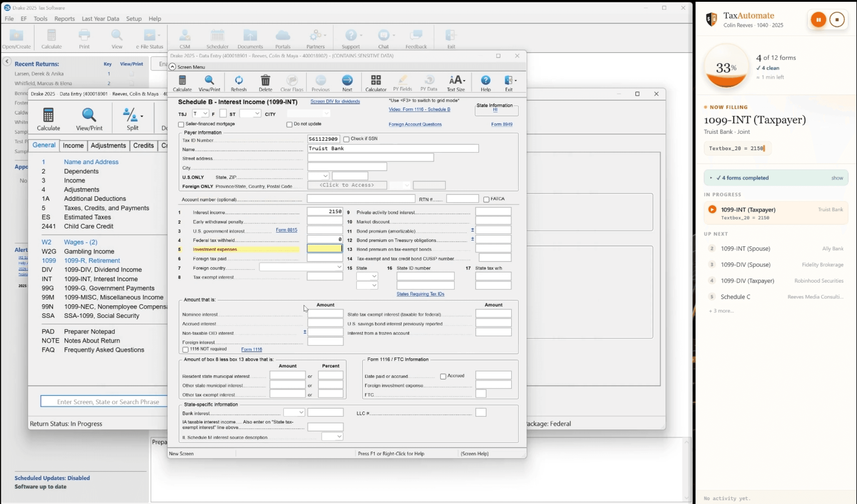Open the Form 1116 link
857x504 pixels.
pyautogui.click(x=251, y=350)
